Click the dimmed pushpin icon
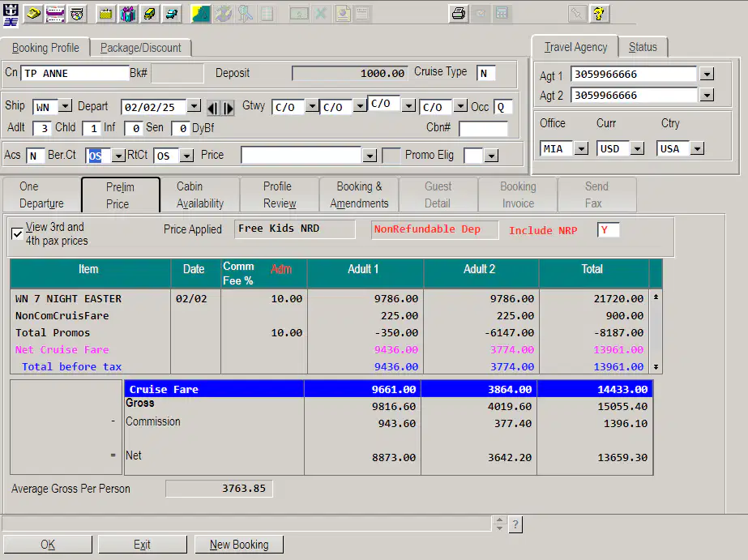This screenshot has height=560, width=748. point(577,13)
